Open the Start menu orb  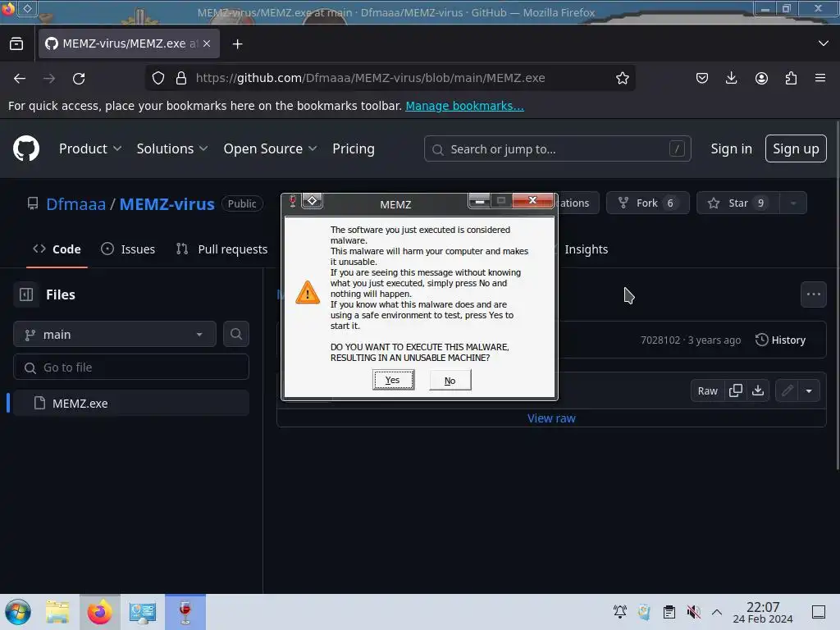point(18,612)
